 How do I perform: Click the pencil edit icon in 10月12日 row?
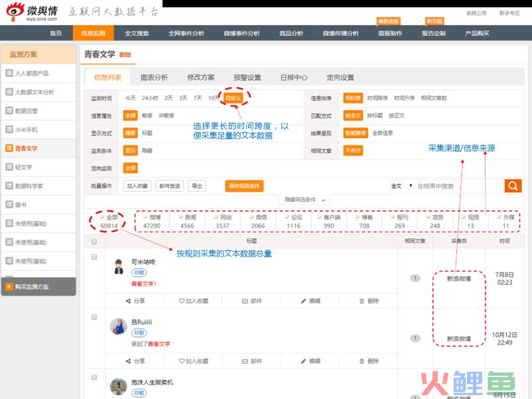[303, 361]
